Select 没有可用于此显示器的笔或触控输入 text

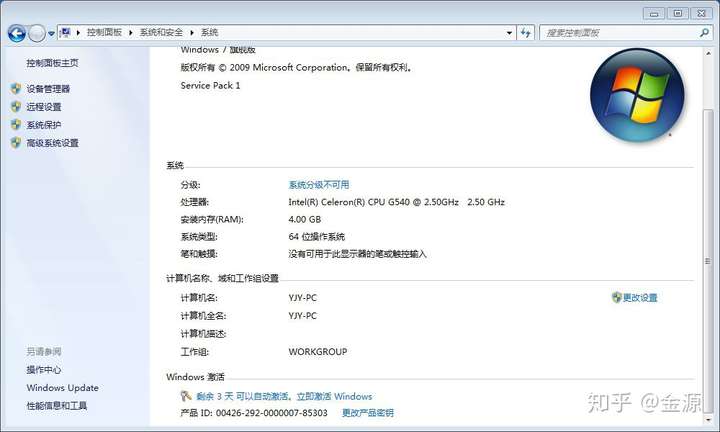click(x=357, y=254)
